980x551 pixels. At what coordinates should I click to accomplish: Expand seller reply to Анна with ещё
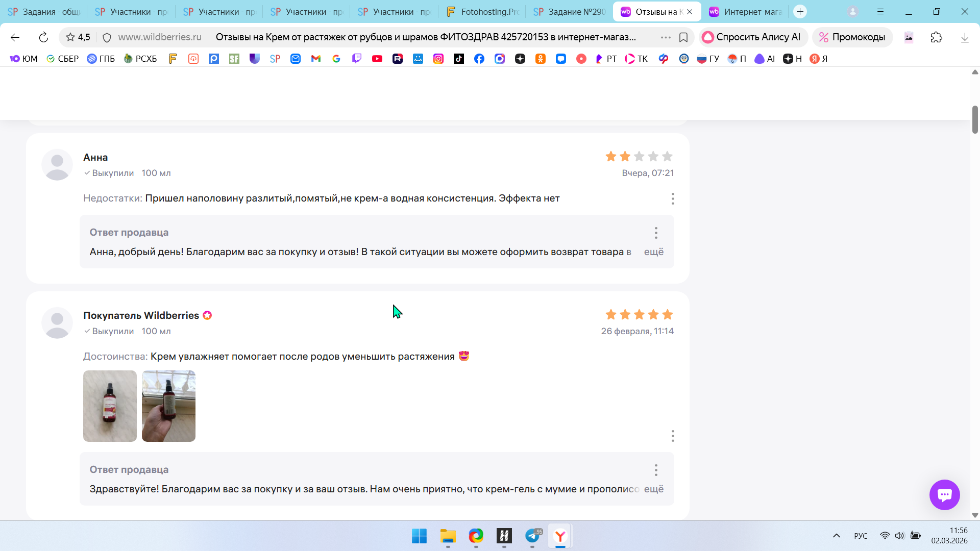(653, 252)
